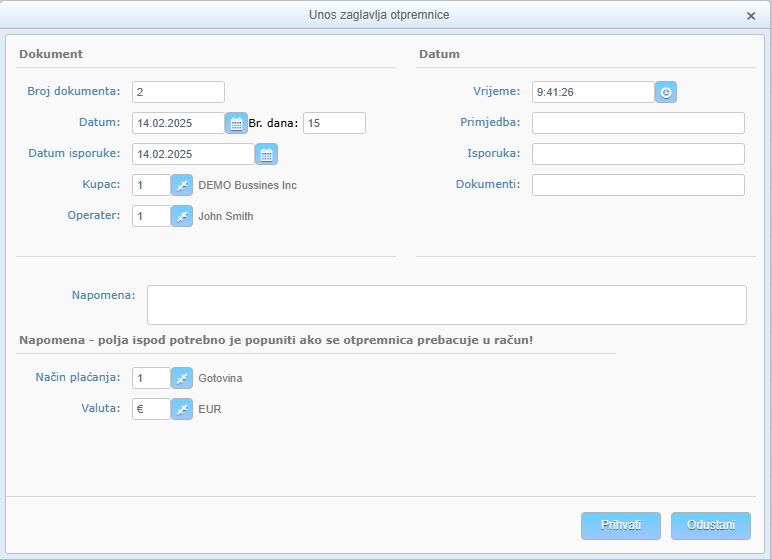Viewport: 772px width, 560px height.
Task: Open Valuta lookup selector icon
Action: pyautogui.click(x=182, y=409)
